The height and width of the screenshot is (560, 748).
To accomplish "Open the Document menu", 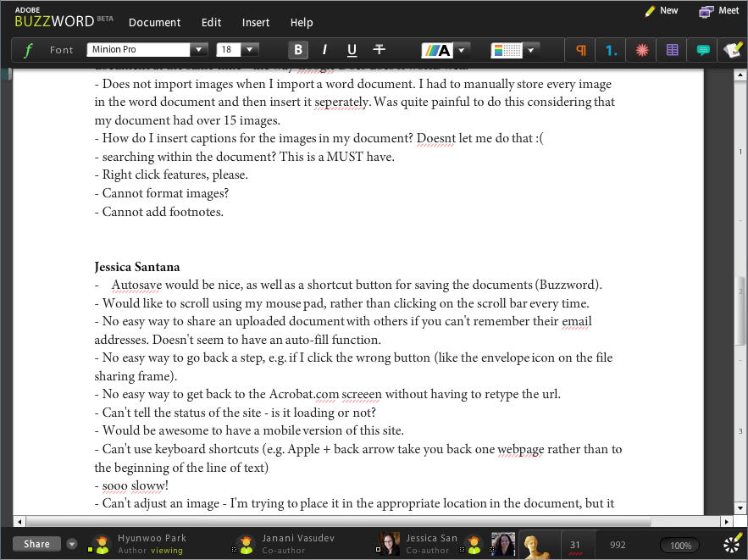I will [154, 22].
